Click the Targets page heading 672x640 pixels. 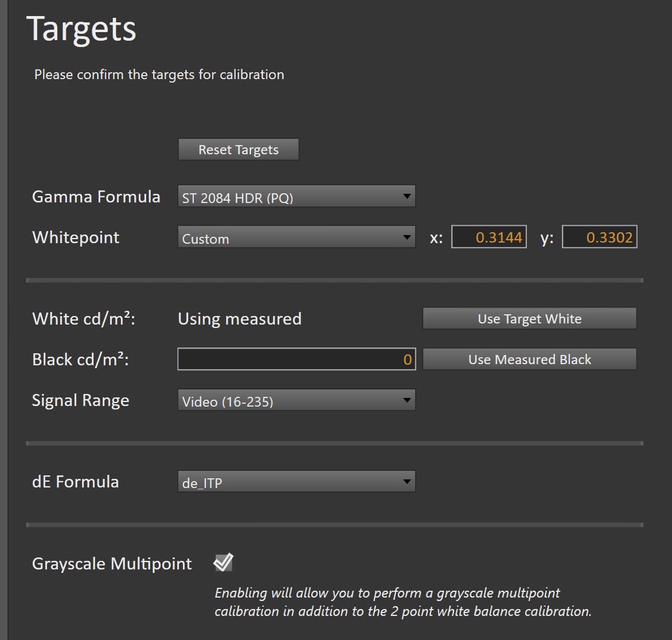pos(81,29)
